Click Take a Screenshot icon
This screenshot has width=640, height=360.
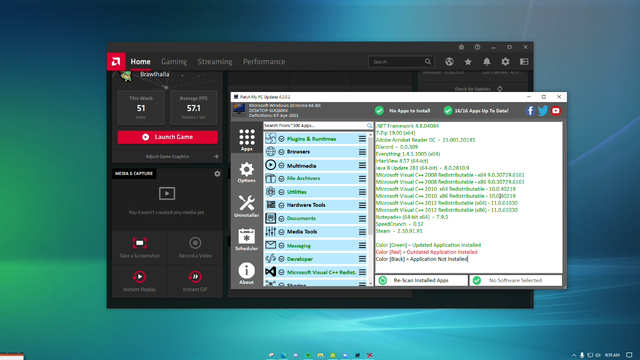coord(140,243)
